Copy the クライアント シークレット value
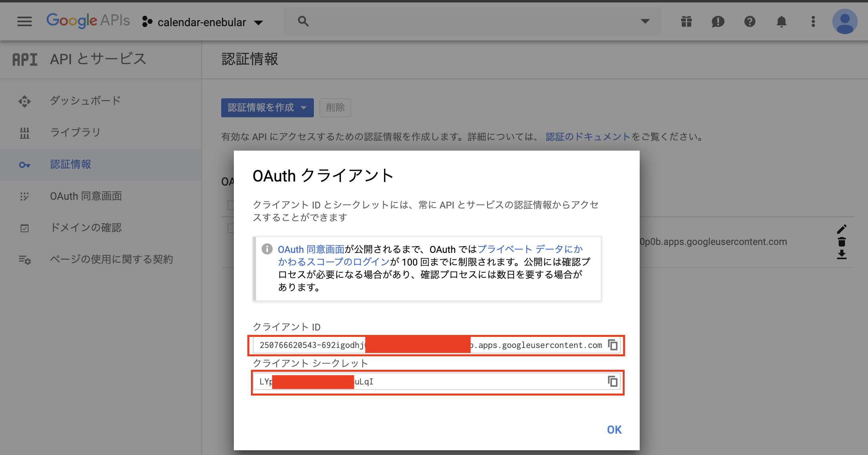Image resolution: width=868 pixels, height=455 pixels. click(613, 382)
